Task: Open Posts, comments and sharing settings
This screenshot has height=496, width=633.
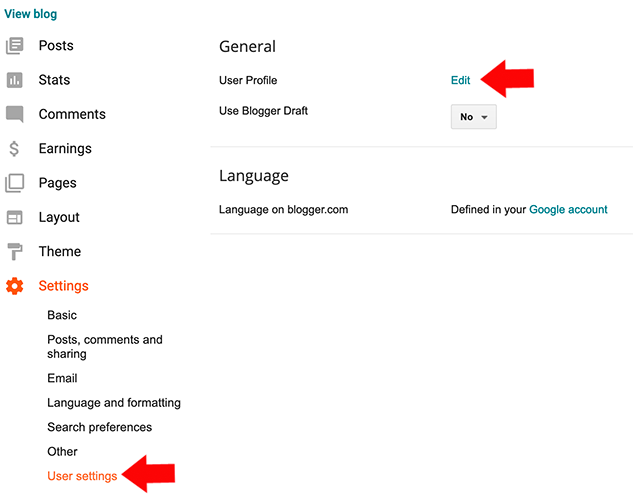Action: pyautogui.click(x=104, y=346)
